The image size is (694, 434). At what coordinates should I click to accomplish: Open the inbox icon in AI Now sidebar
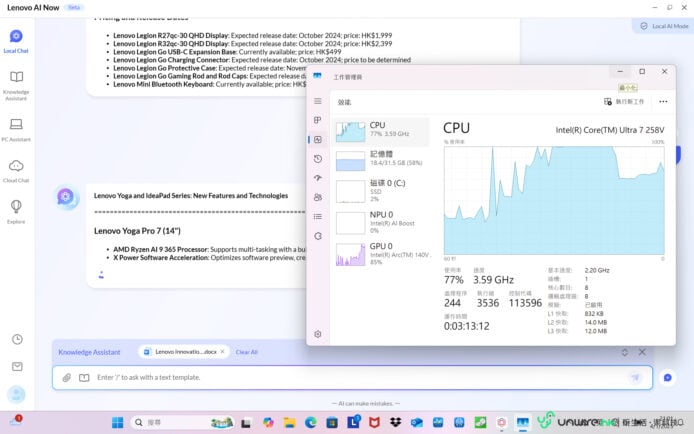17,366
